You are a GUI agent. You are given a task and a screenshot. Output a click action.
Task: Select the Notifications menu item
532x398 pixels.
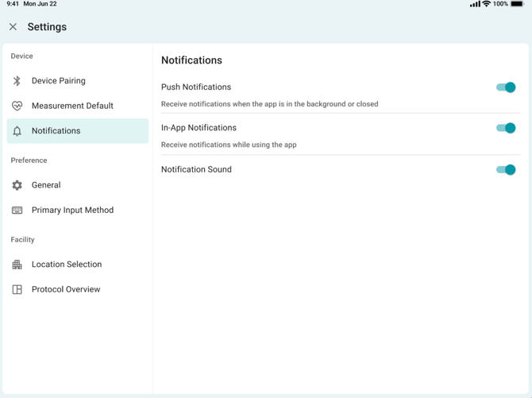pyautogui.click(x=78, y=131)
